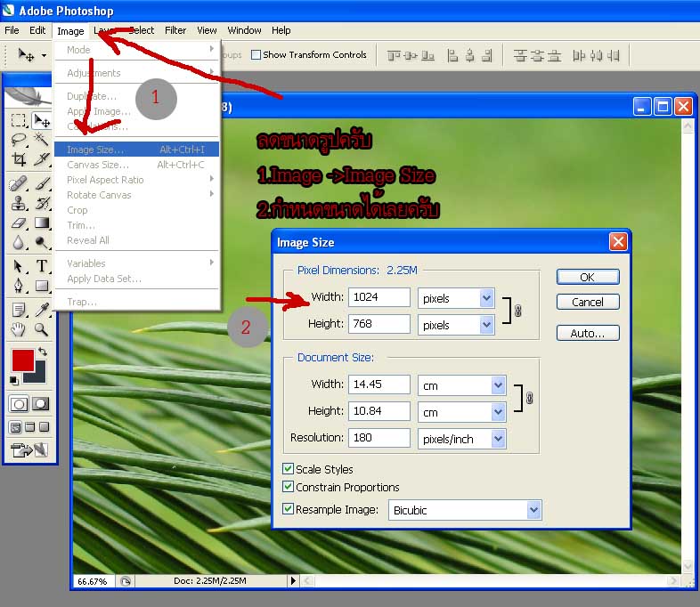
Task: Toggle Scale Styles checkbox
Action: (288, 469)
